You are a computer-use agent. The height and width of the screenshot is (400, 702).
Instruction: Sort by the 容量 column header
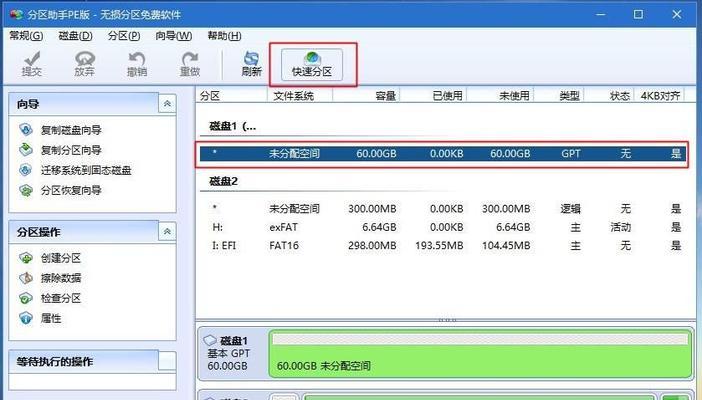[x=366, y=95]
